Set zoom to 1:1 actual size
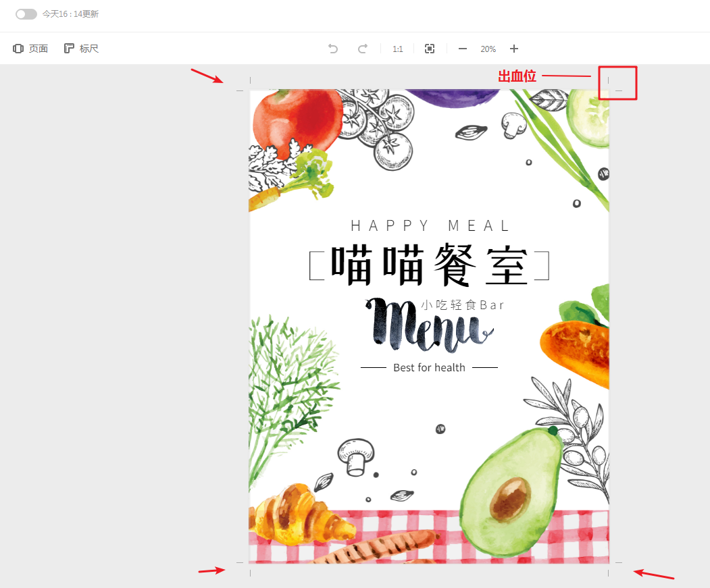Screen dimensions: 710x588 398,49
